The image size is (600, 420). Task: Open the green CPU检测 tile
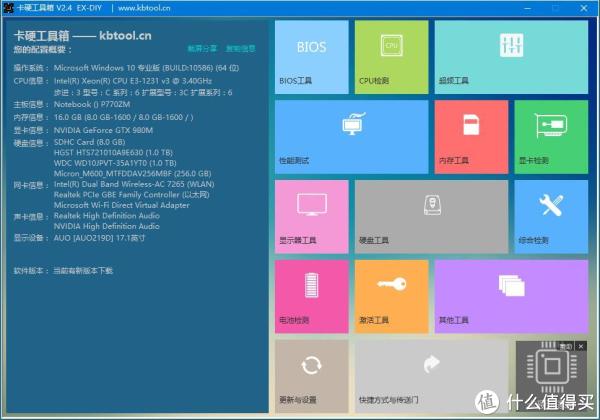coord(391,57)
